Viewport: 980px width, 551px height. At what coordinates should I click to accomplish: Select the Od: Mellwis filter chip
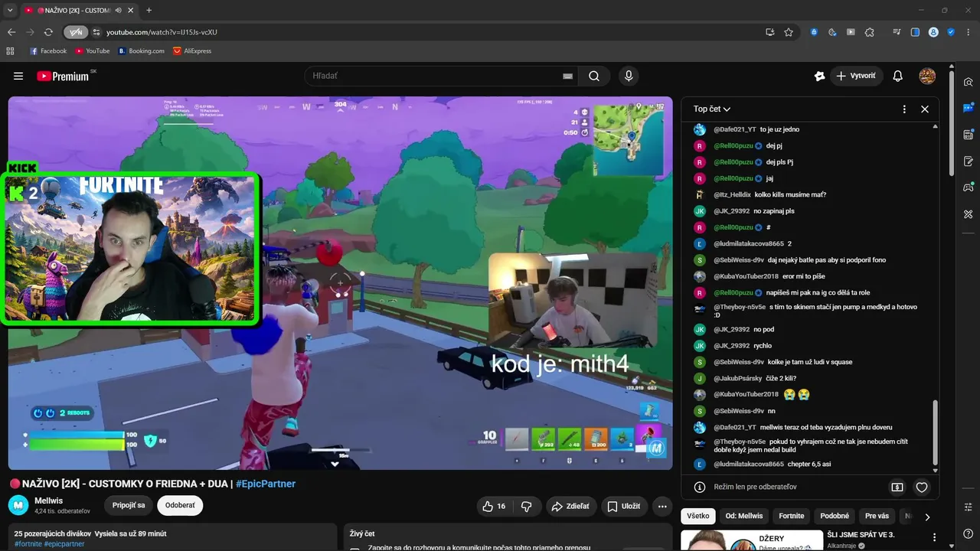pyautogui.click(x=744, y=516)
